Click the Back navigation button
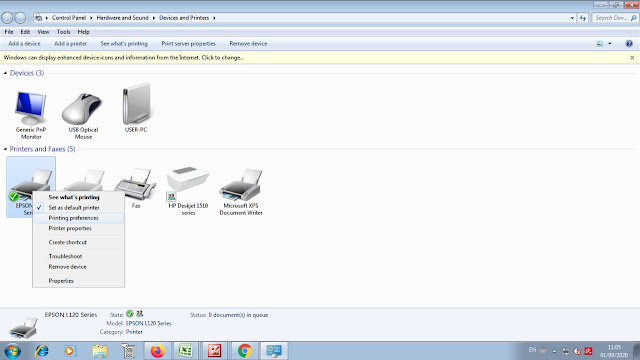 (7, 18)
